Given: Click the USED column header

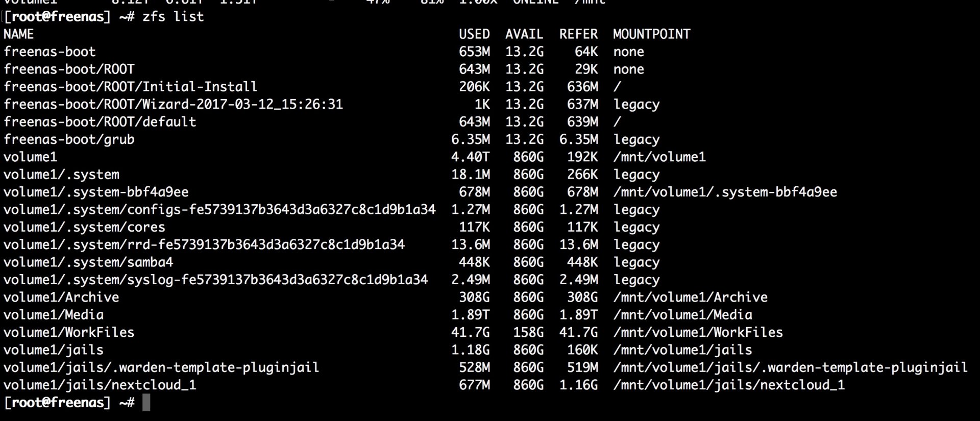Looking at the screenshot, I should point(474,34).
